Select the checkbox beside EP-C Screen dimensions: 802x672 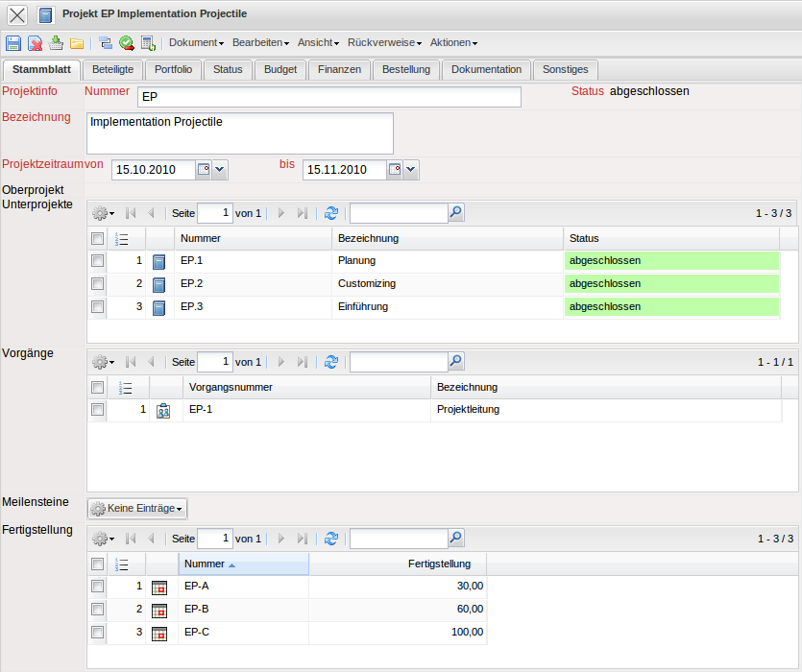click(x=97, y=633)
